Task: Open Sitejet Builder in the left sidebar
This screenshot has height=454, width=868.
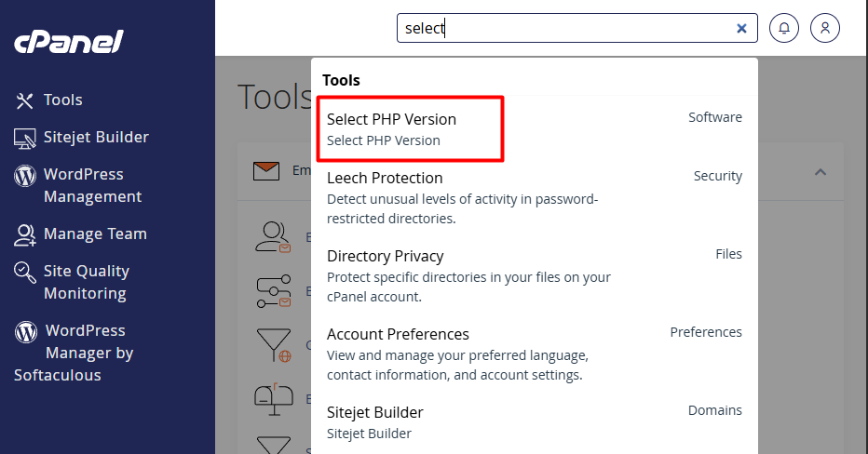Action: [95, 137]
